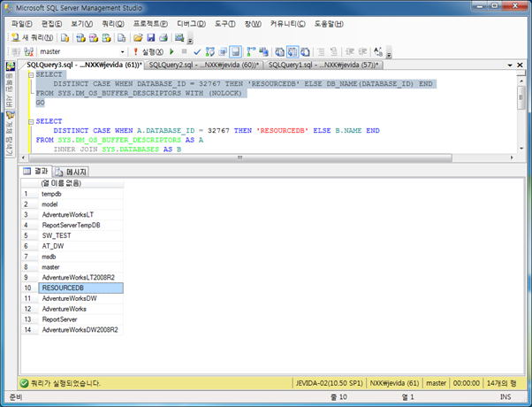Execute the query with 실행(X)
This screenshot has width=532, height=407.
pyautogui.click(x=148, y=52)
